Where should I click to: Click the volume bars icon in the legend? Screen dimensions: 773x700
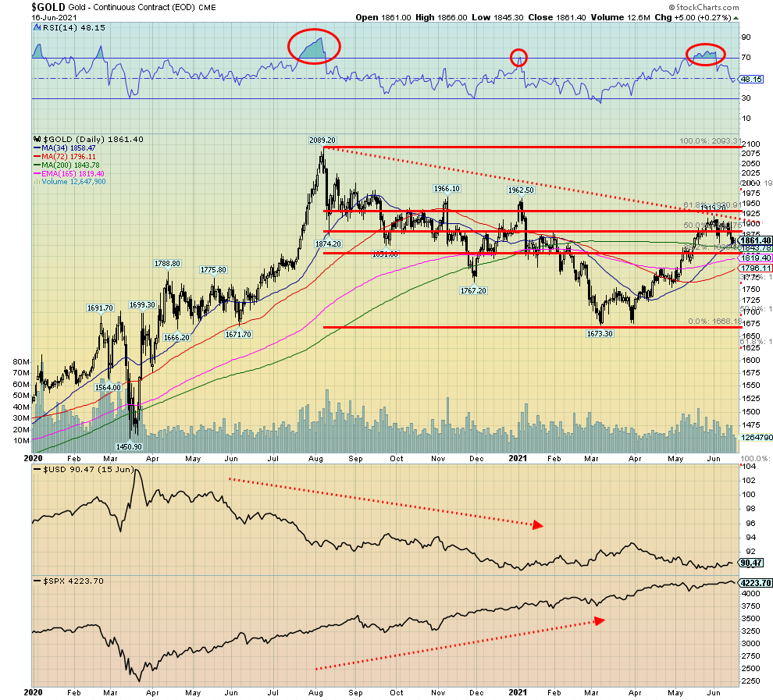click(35, 182)
